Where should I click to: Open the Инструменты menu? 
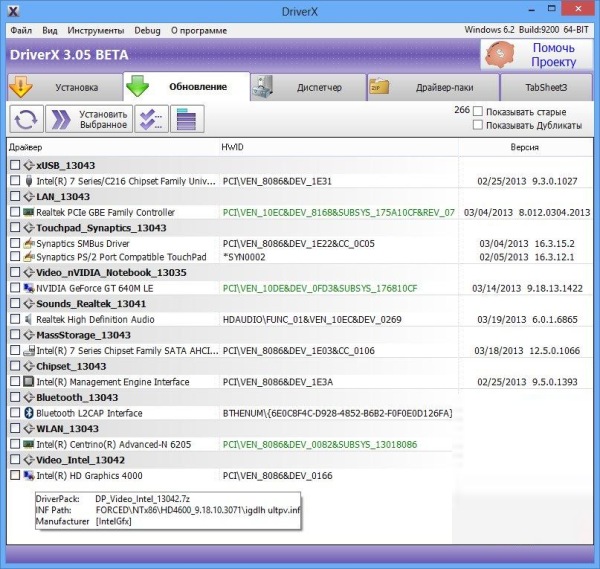(96, 30)
